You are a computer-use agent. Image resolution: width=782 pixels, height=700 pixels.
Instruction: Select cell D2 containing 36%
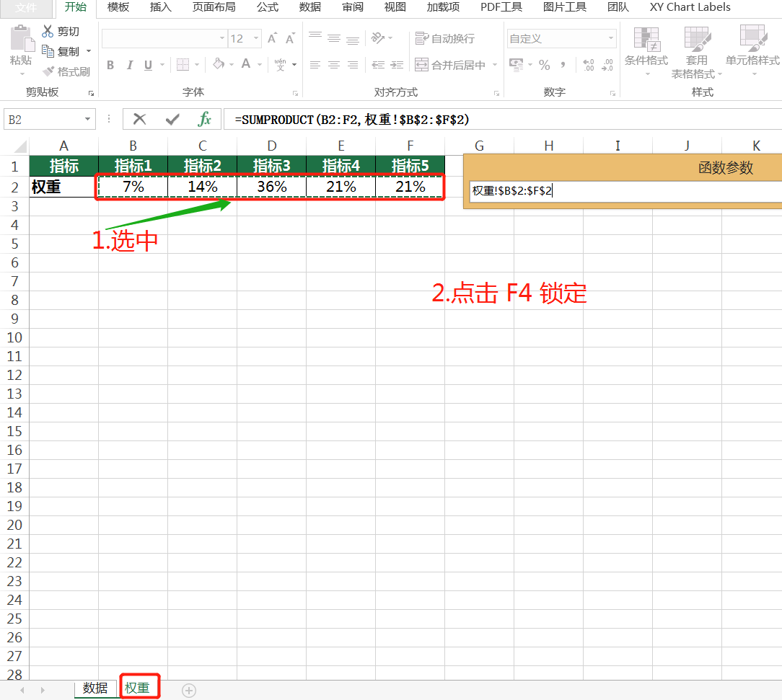pyautogui.click(x=272, y=187)
